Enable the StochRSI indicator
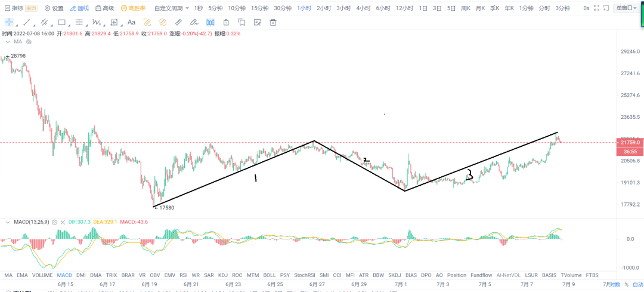The height and width of the screenshot is (292, 644). (305, 275)
